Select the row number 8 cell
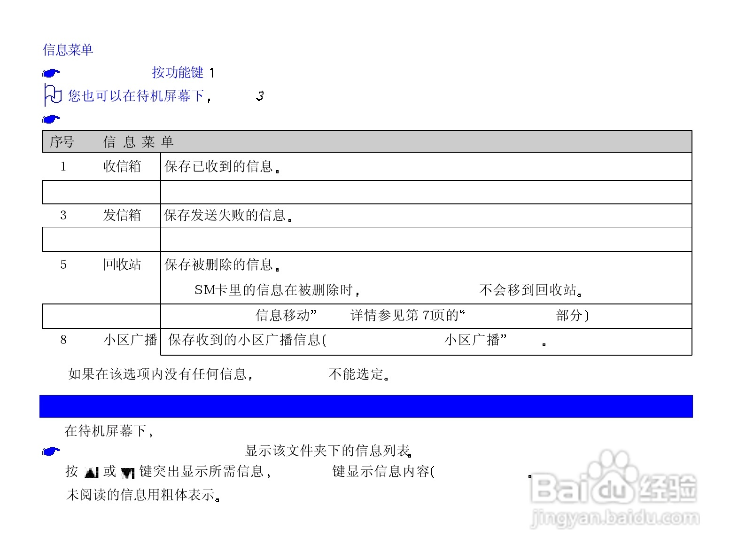The height and width of the screenshot is (560, 746). point(63,340)
